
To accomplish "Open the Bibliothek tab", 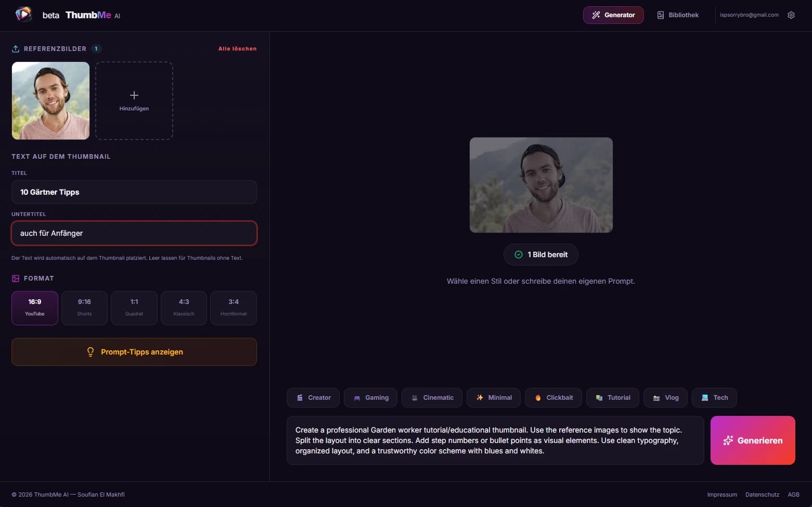I will point(677,15).
